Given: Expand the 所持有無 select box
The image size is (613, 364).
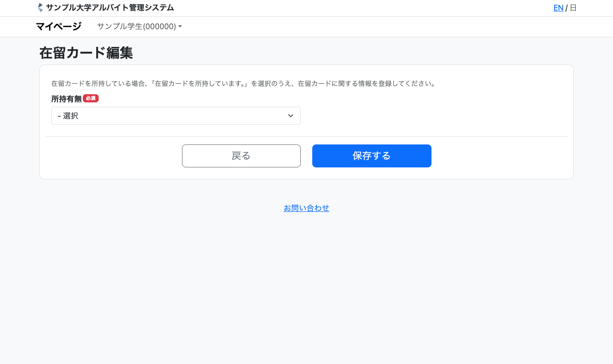Looking at the screenshot, I should coord(176,116).
